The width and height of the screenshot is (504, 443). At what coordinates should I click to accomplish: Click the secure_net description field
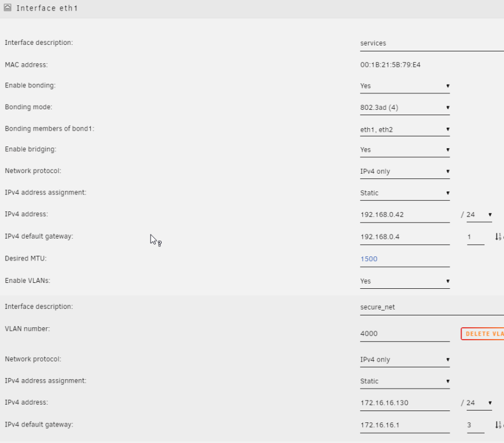pyautogui.click(x=432, y=307)
